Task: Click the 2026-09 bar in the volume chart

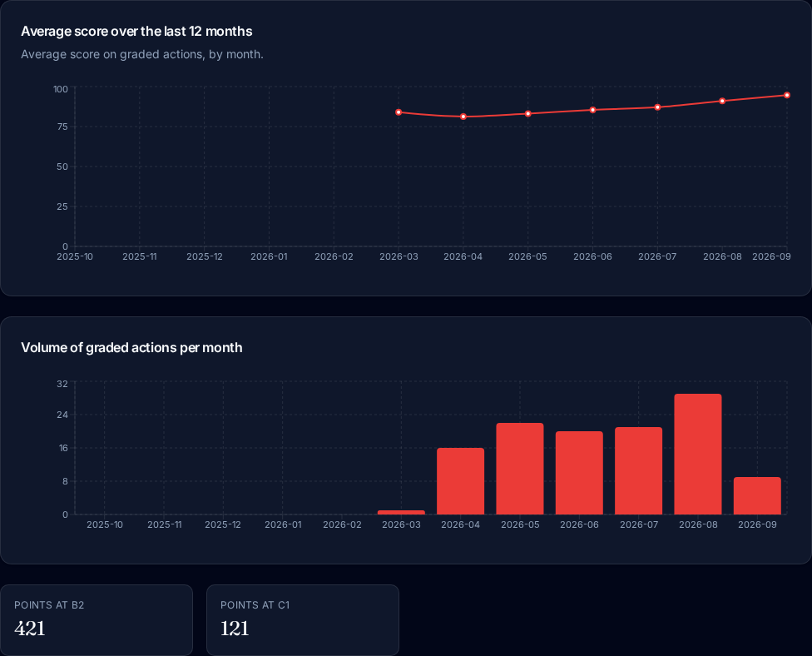Action: [x=757, y=496]
